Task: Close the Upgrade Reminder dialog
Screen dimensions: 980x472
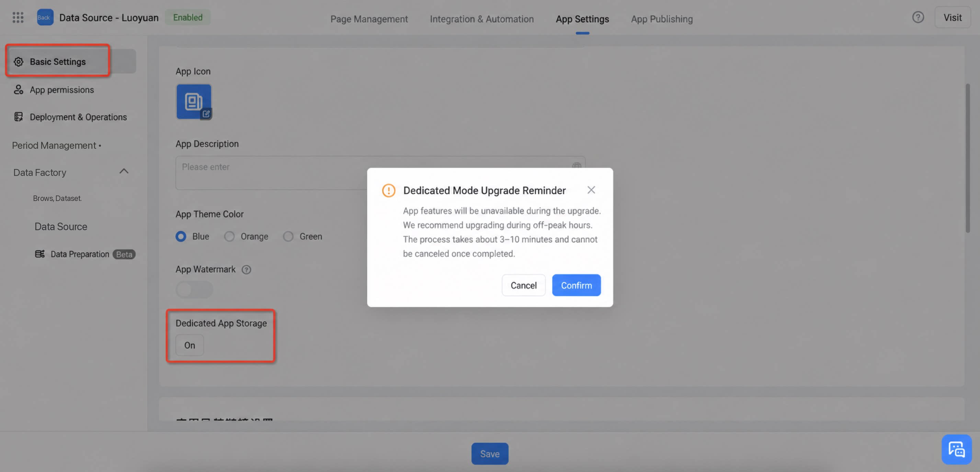Action: coord(591,190)
